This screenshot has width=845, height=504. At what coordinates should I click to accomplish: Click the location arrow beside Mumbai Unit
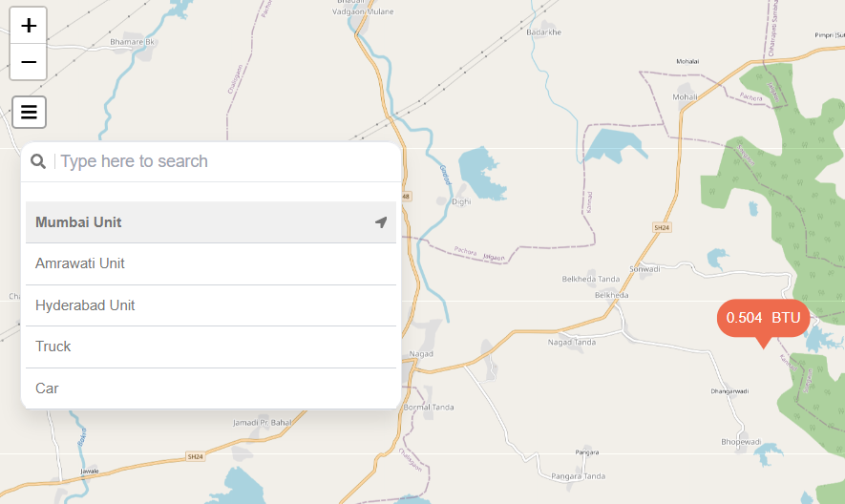click(381, 222)
